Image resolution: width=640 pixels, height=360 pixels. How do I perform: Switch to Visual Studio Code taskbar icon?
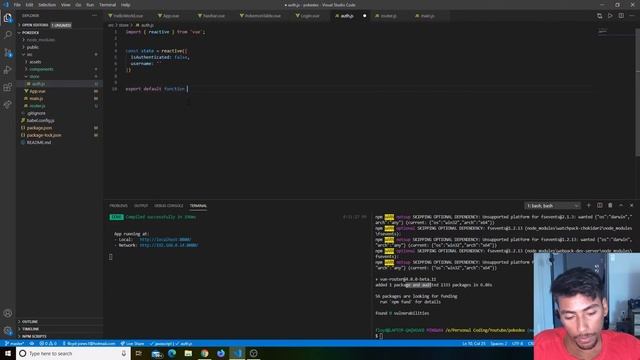[237, 353]
